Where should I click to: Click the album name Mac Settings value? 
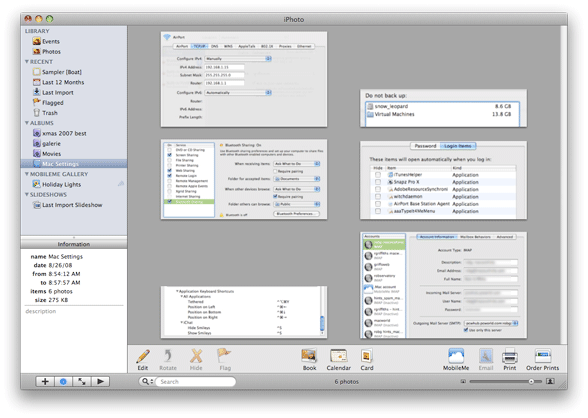(66, 256)
